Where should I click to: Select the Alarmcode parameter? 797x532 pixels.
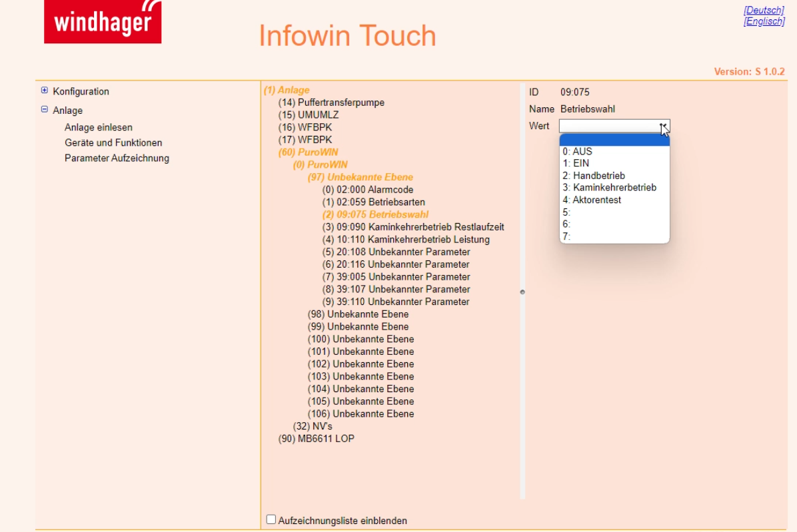pyautogui.click(x=368, y=190)
